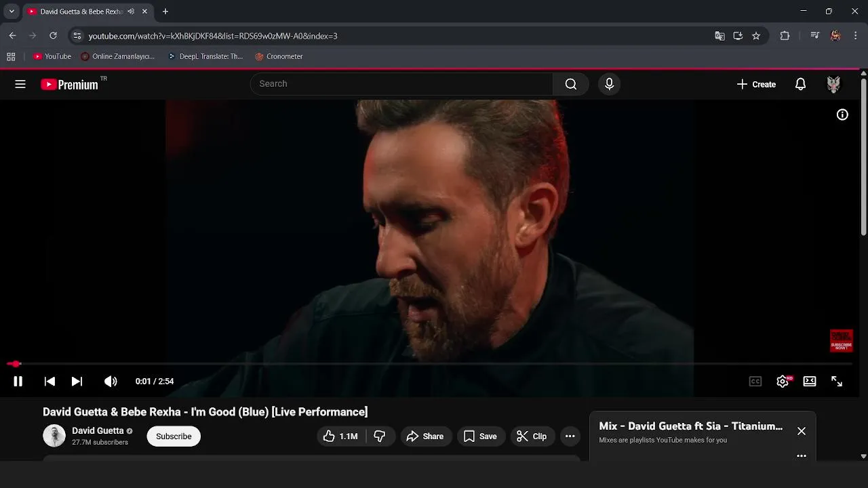Open more actions ellipsis menu
This screenshot has width=868, height=488.
pyautogui.click(x=570, y=436)
